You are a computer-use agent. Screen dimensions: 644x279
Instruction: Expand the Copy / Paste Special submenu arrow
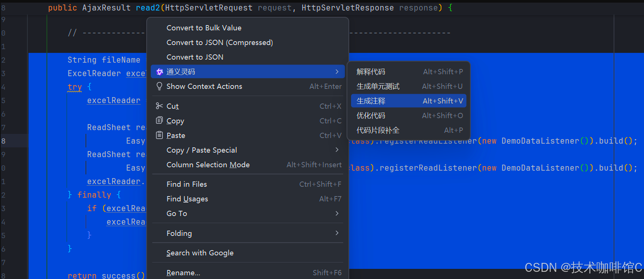pos(337,150)
